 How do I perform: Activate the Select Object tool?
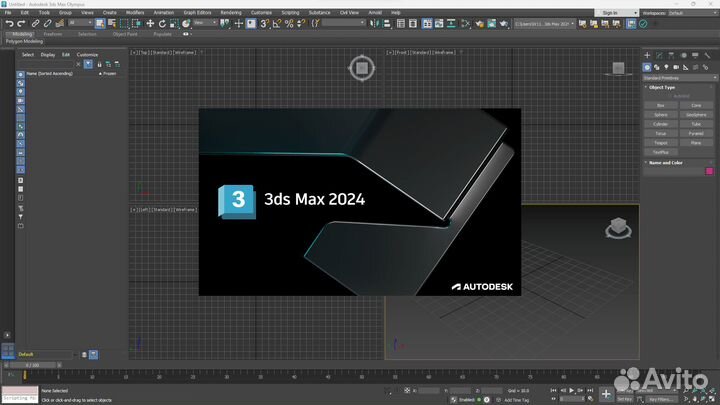click(x=100, y=23)
